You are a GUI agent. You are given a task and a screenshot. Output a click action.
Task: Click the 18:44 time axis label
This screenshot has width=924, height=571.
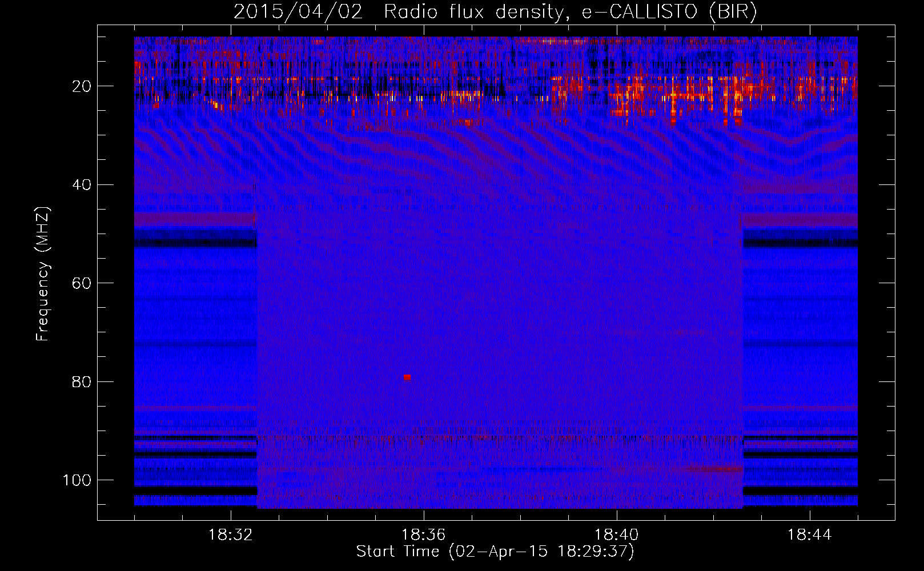tap(810, 535)
